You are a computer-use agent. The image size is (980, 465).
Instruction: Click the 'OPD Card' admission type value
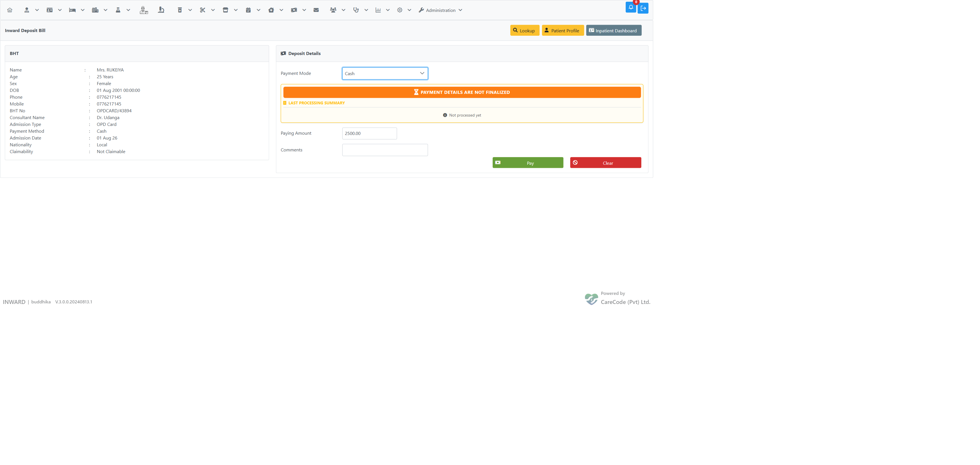(x=107, y=124)
